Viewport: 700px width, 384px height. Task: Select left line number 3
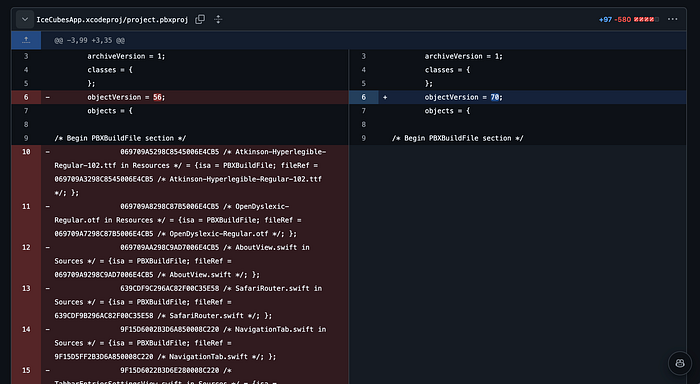point(26,56)
